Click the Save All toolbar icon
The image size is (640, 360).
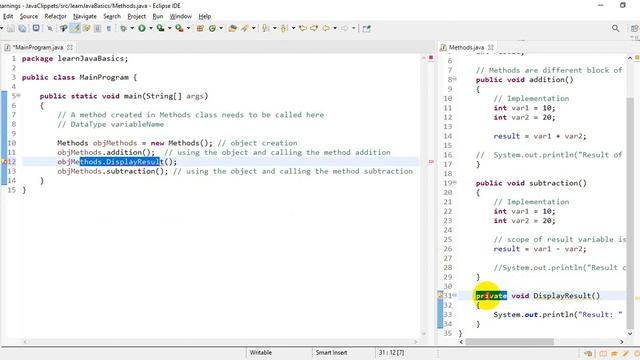(x=22, y=28)
